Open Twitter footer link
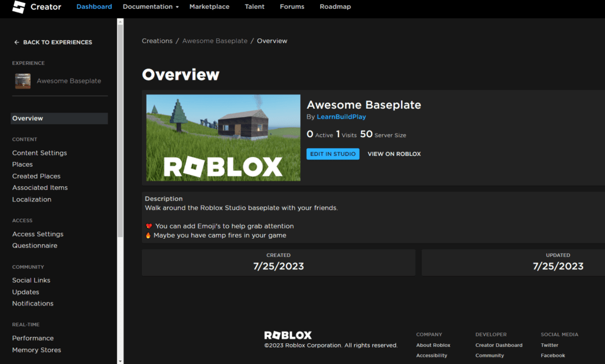The height and width of the screenshot is (364, 605). tap(549, 345)
